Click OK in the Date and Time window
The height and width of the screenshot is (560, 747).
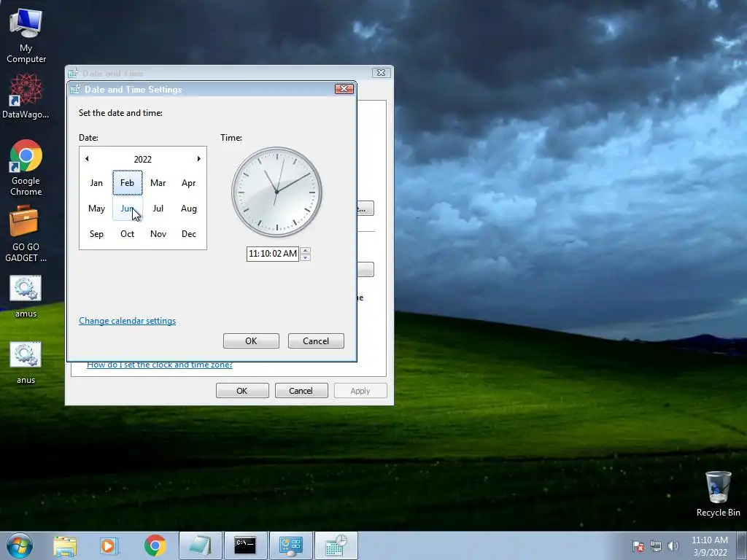(x=242, y=391)
